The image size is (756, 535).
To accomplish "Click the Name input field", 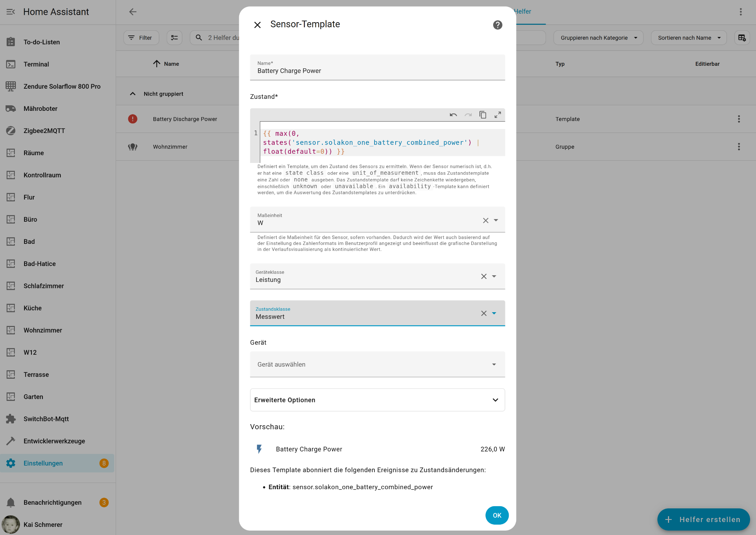I will tap(377, 71).
